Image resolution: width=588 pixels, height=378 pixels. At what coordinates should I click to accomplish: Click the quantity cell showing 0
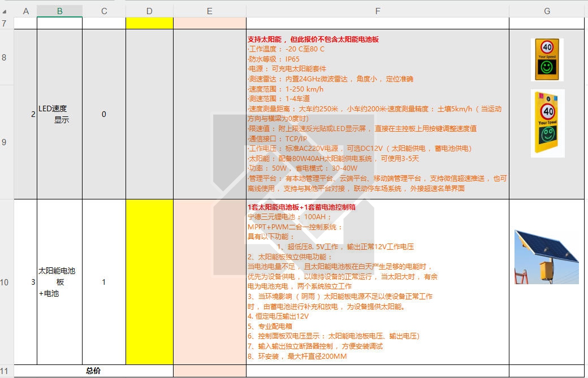pos(104,114)
